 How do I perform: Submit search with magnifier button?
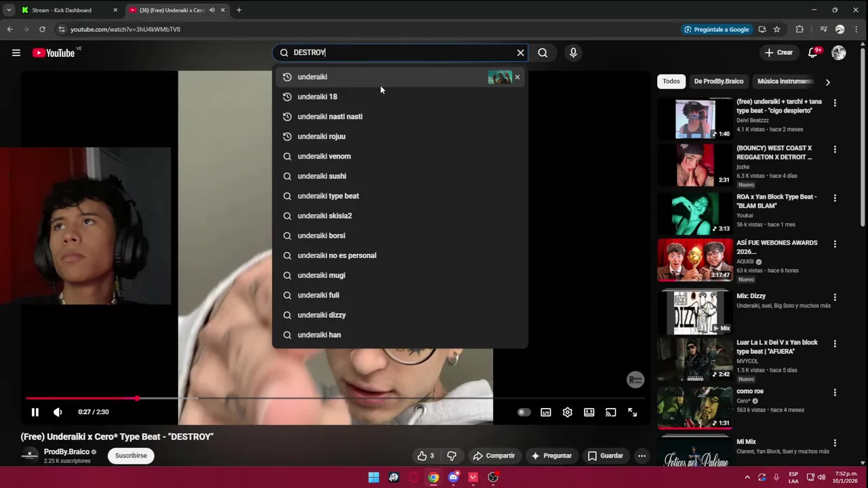tap(542, 53)
